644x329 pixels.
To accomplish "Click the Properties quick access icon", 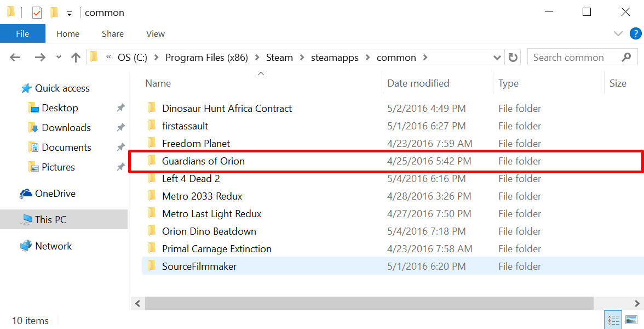I will (x=37, y=12).
